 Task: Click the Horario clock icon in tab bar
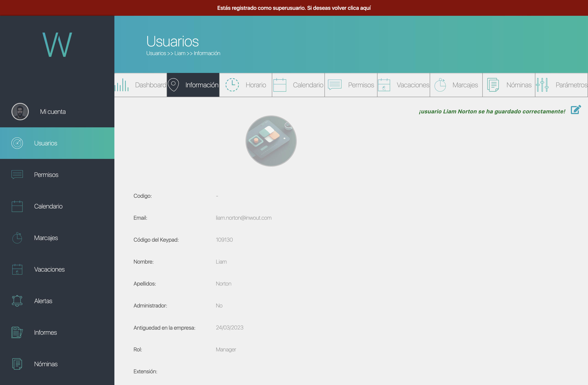tap(232, 85)
